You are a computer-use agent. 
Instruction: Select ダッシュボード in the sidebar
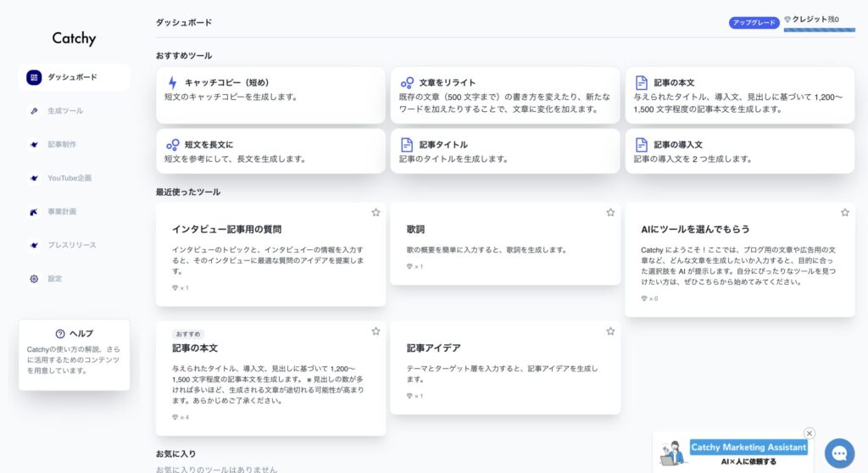tap(72, 77)
